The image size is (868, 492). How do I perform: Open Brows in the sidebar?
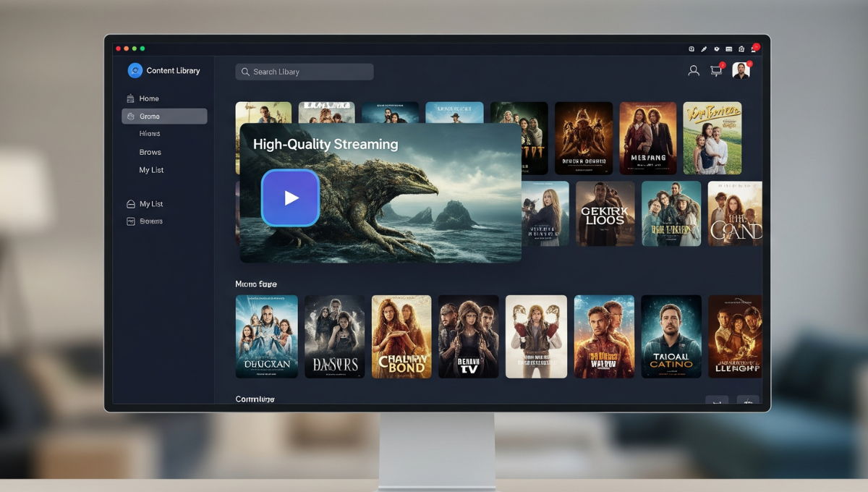coord(150,152)
